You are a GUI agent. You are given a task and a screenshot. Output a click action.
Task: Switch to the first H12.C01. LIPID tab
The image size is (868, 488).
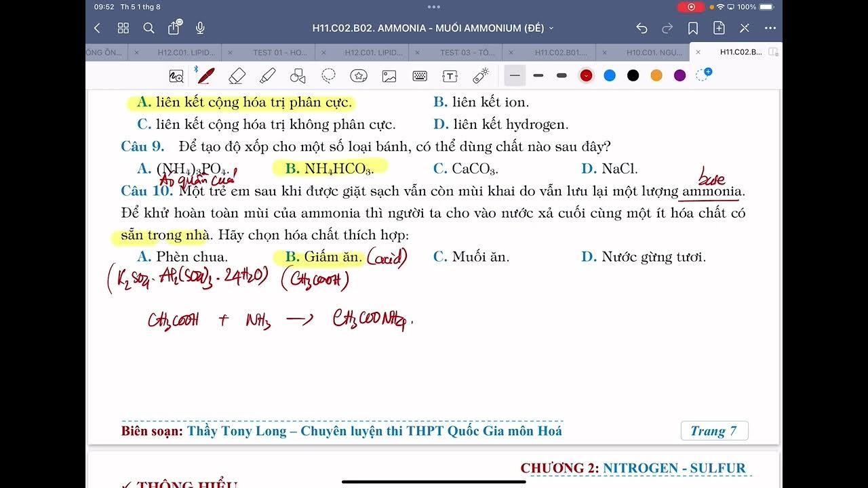(186, 52)
